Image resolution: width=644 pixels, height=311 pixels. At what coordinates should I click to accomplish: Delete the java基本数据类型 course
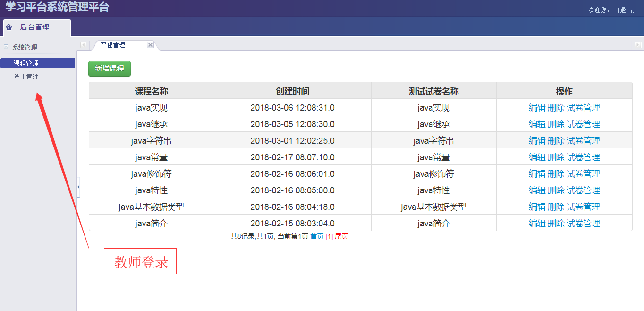(556, 207)
